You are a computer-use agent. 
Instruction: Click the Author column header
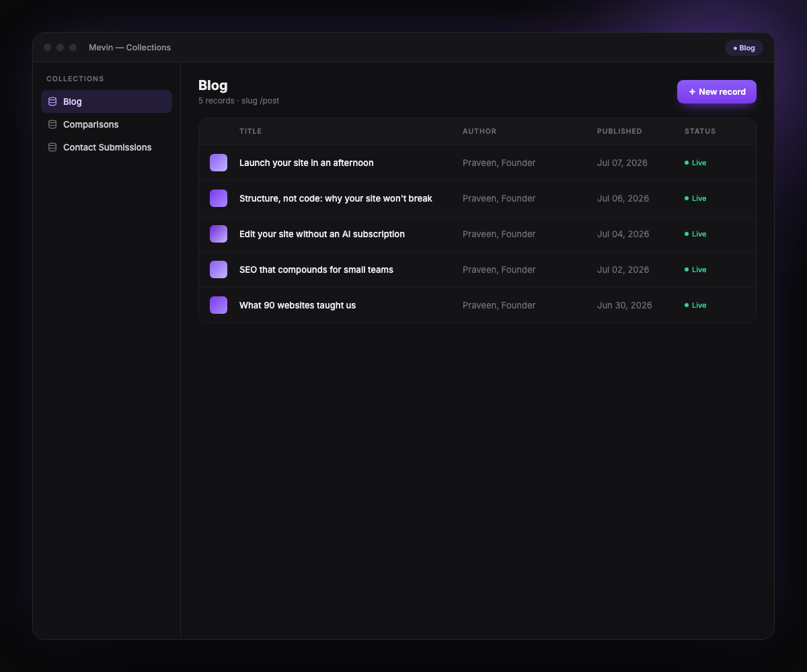479,131
